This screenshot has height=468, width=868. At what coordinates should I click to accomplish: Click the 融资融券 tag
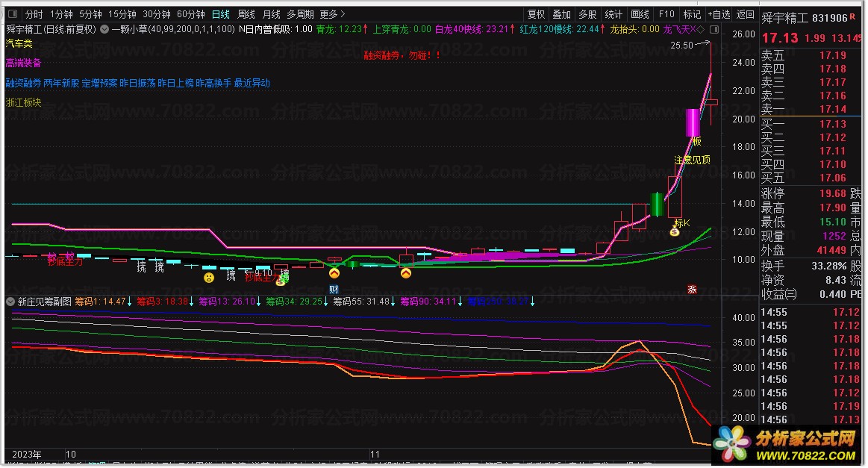point(23,83)
